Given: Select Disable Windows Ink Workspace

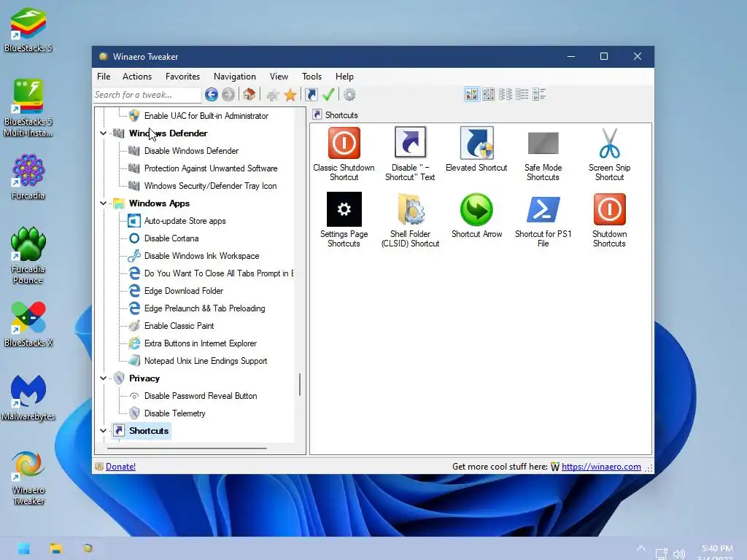Looking at the screenshot, I should (x=201, y=256).
